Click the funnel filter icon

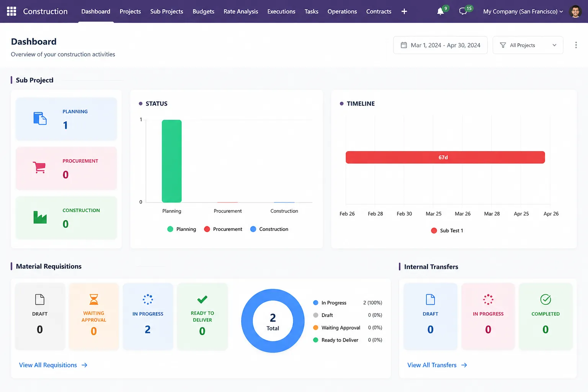[503, 45]
